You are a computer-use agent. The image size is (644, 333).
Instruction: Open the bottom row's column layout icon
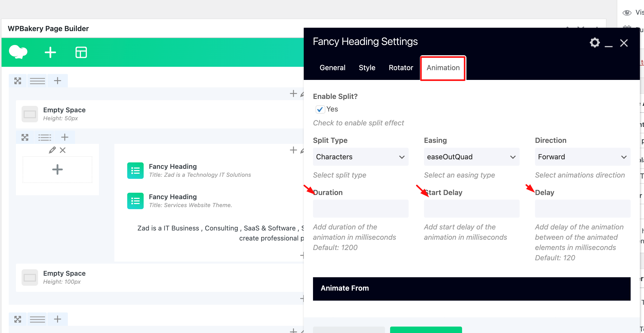[38, 319]
